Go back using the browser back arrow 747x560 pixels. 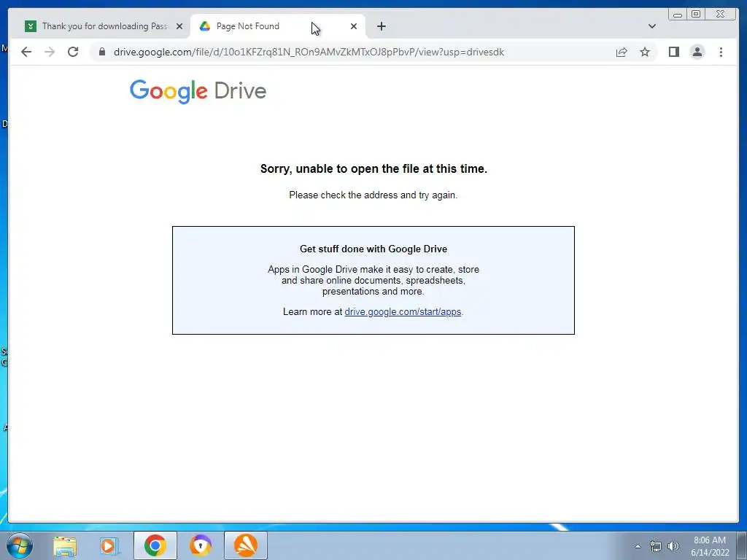point(26,52)
